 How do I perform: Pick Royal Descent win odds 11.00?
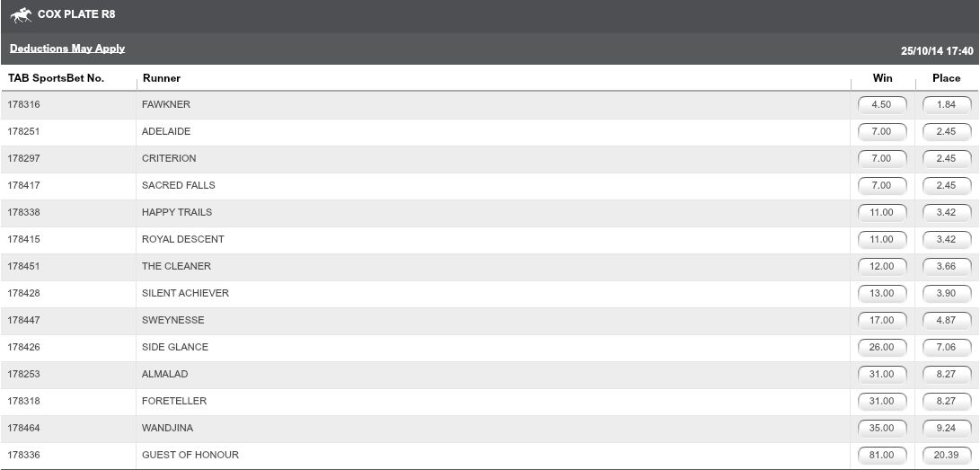pos(882,239)
